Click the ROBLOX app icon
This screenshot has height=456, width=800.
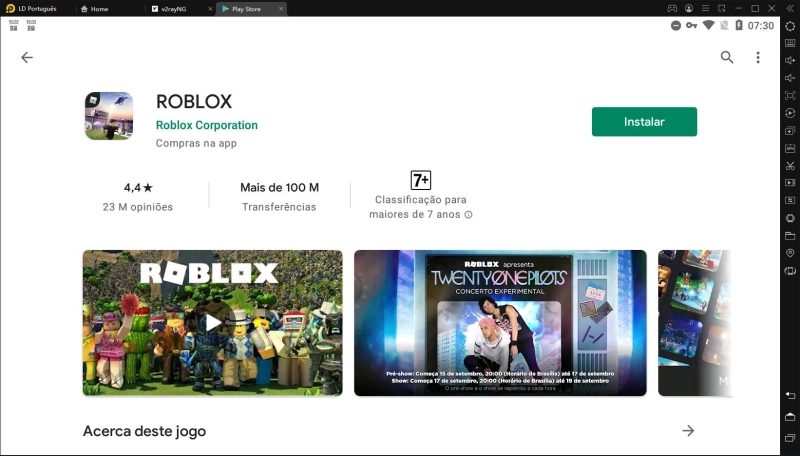(109, 116)
